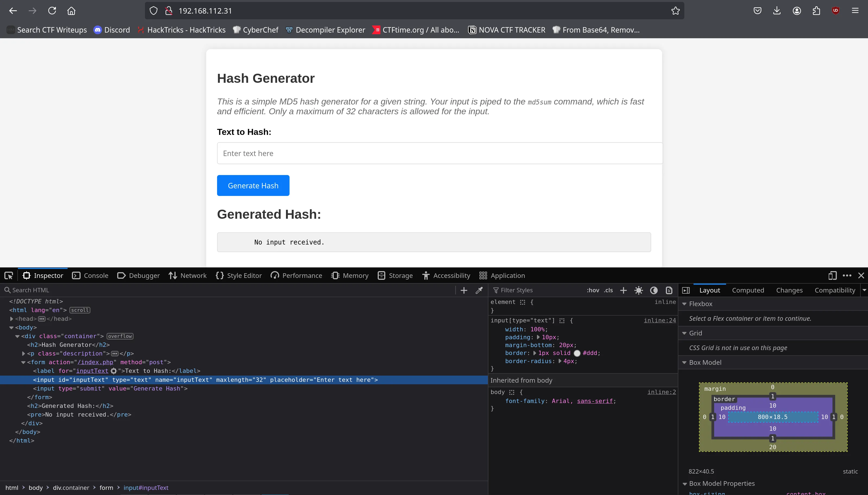The height and width of the screenshot is (495, 868).
Task: Open the extensions puzzle menu
Action: point(816,11)
